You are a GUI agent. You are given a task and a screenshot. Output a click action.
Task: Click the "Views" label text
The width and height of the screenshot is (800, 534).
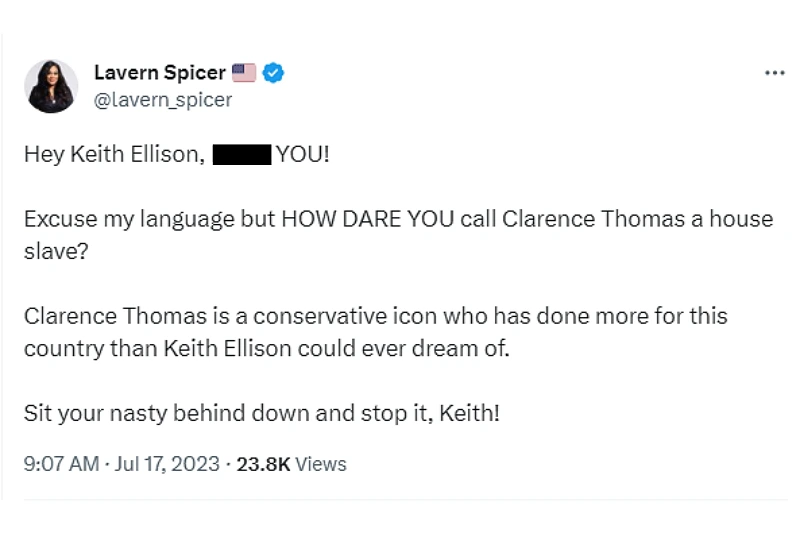point(321,465)
